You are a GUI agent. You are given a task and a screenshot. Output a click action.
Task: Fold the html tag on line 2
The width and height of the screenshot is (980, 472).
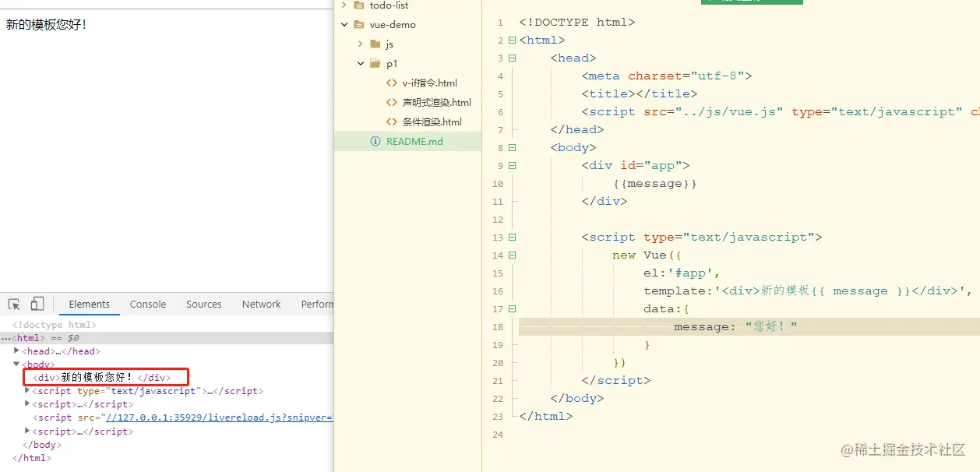pyautogui.click(x=512, y=40)
